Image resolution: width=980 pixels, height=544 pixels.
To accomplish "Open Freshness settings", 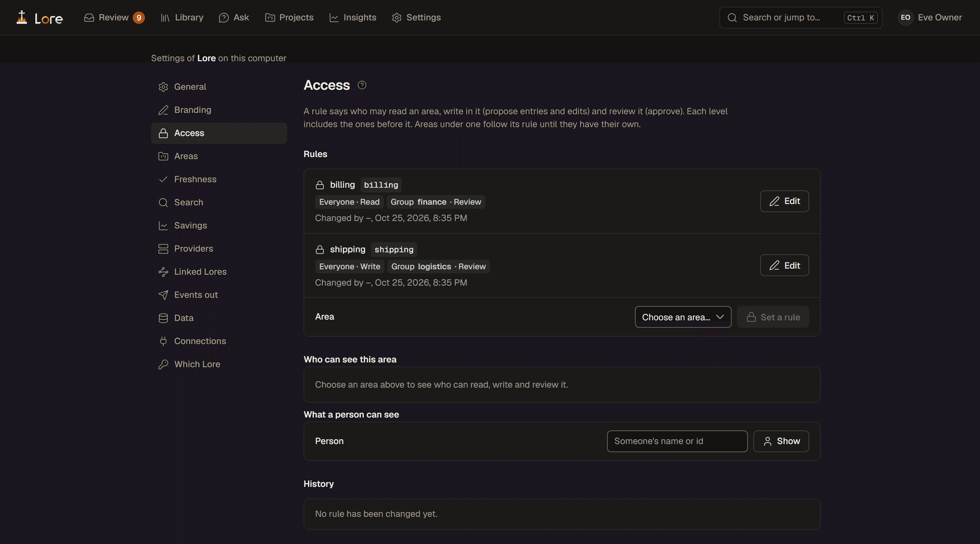I will [219, 179].
